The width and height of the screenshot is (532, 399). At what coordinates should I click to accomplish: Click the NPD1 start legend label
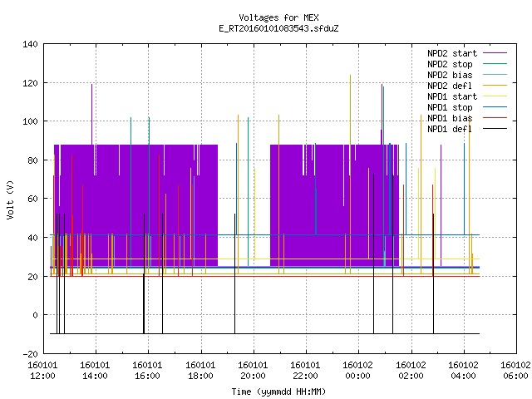click(x=452, y=96)
